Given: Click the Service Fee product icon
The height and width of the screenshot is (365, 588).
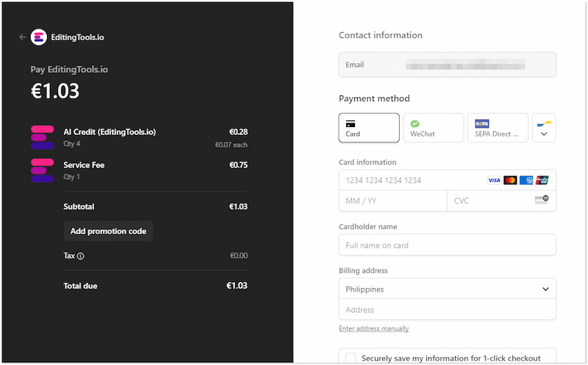Looking at the screenshot, I should click(42, 170).
